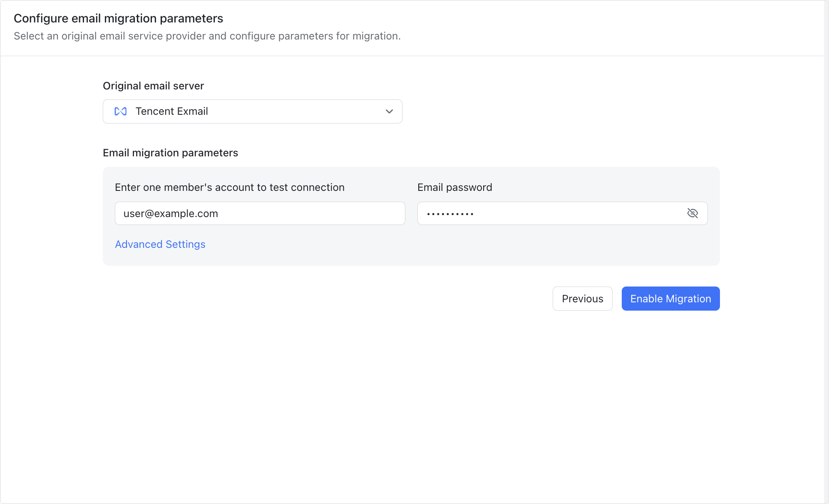Click the masked password dots
The width and height of the screenshot is (829, 504).
tap(450, 214)
